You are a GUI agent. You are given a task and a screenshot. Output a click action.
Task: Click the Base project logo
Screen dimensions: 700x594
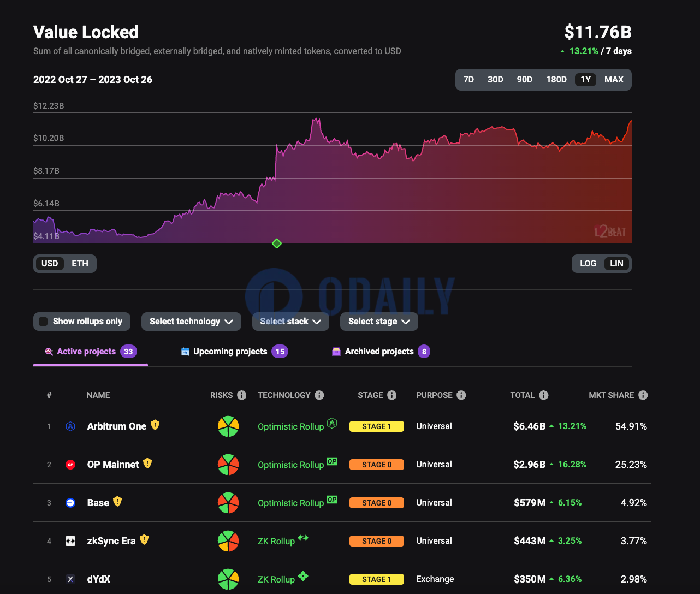70,503
